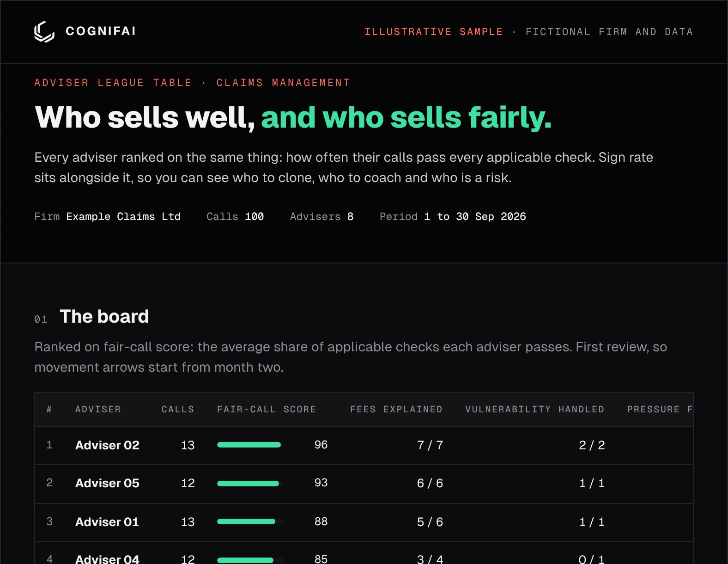Click the calls count in Adviser 01's row
The height and width of the screenshot is (564, 728).
click(x=188, y=522)
